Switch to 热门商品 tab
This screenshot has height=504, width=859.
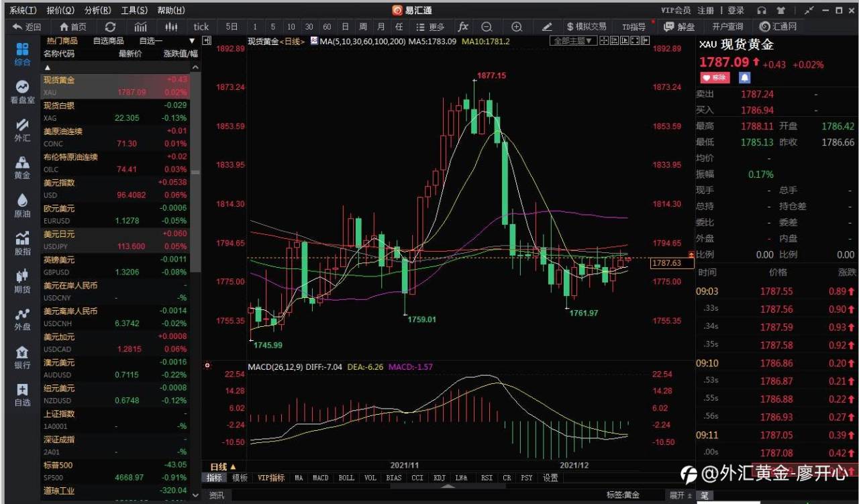[x=62, y=41]
